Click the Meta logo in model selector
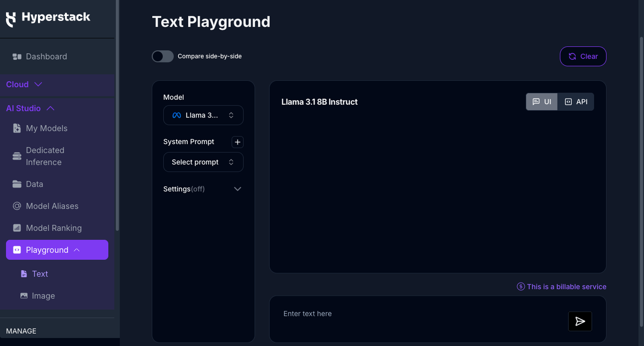 (177, 115)
